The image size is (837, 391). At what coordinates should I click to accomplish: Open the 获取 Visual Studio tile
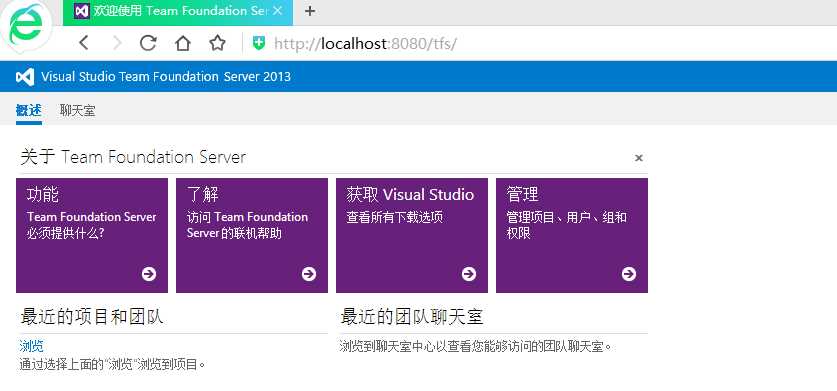pos(412,235)
